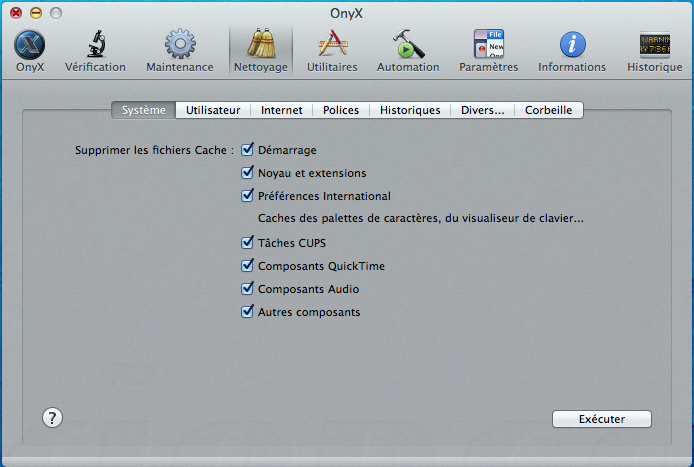Viewport: 694px width, 467px height.
Task: Uncheck Composants QuickTime checkbox
Action: point(247,266)
